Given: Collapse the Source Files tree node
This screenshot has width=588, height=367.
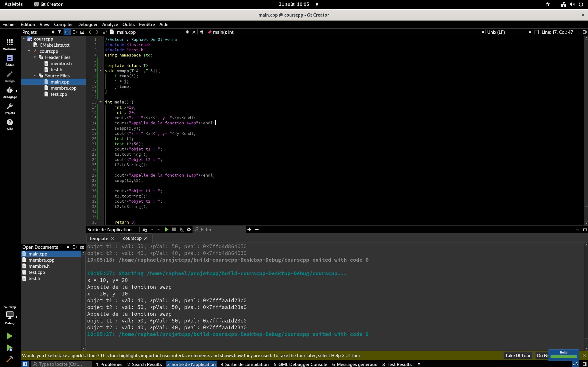Looking at the screenshot, I should coord(35,76).
